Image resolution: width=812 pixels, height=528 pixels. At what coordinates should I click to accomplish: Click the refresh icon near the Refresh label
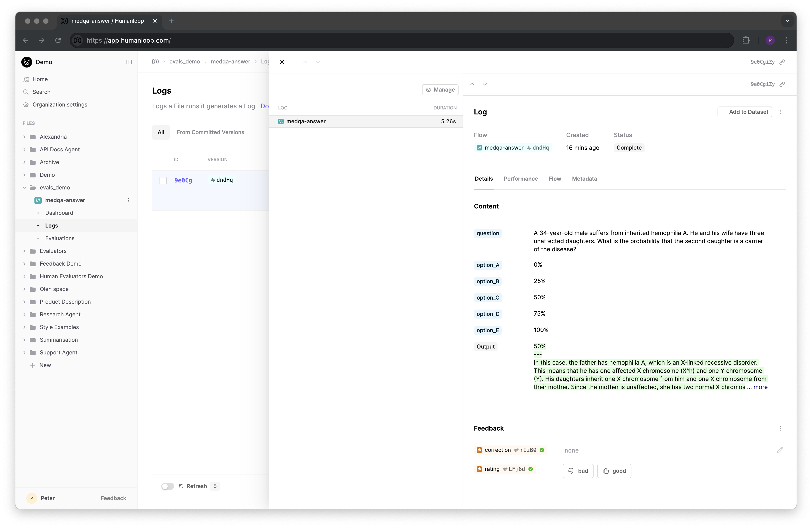coord(181,486)
